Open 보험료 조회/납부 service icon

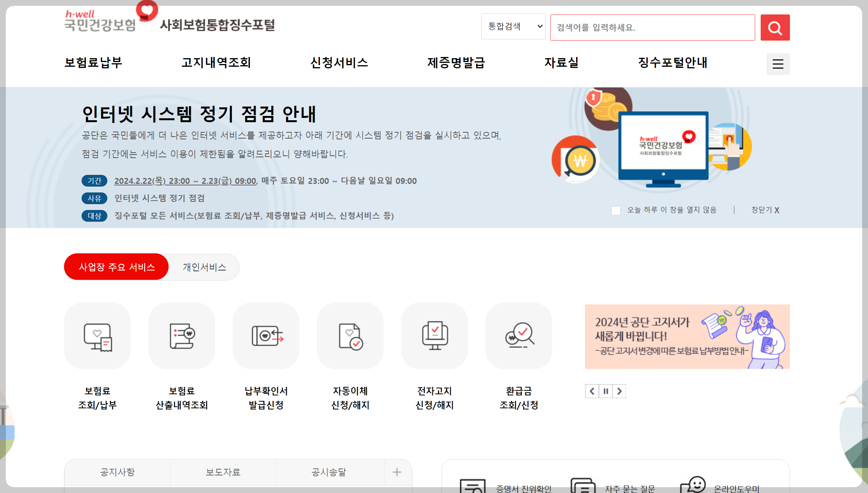(x=97, y=336)
